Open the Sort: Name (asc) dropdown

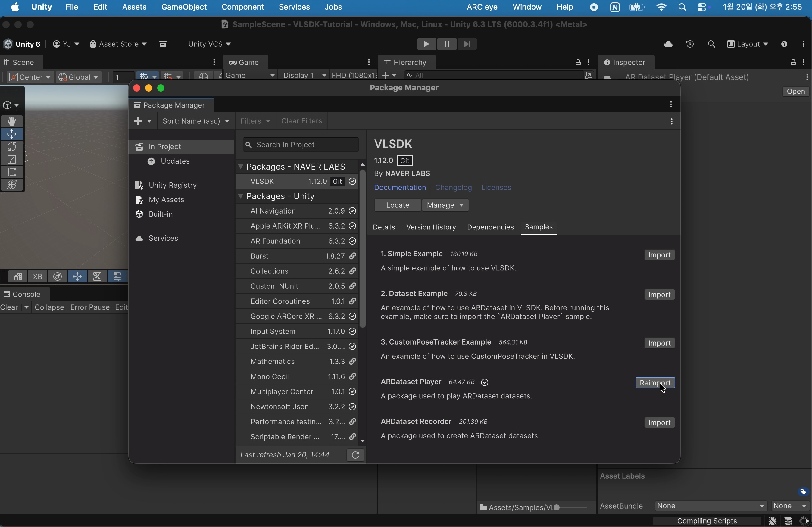(x=196, y=121)
